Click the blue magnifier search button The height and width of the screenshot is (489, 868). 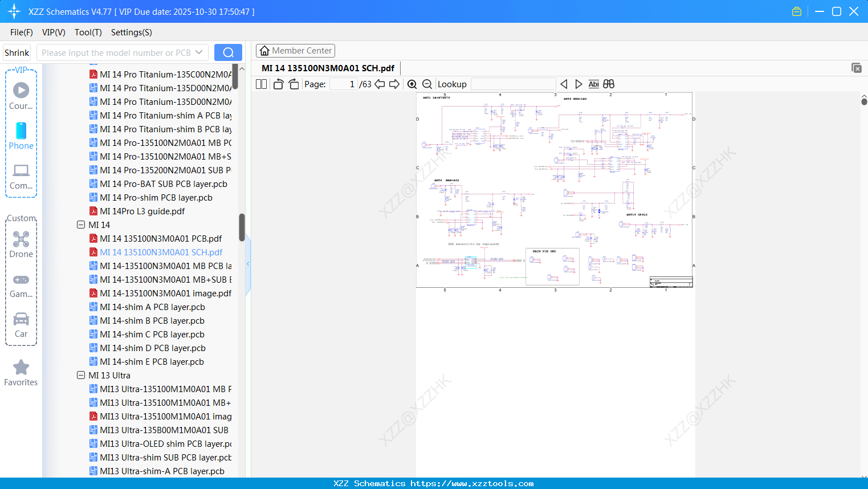click(x=228, y=52)
